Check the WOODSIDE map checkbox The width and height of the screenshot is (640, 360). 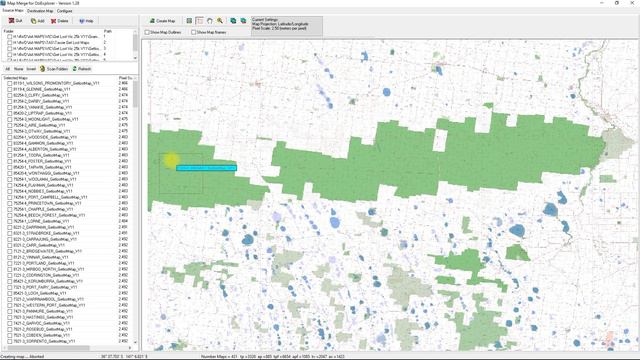point(9,137)
